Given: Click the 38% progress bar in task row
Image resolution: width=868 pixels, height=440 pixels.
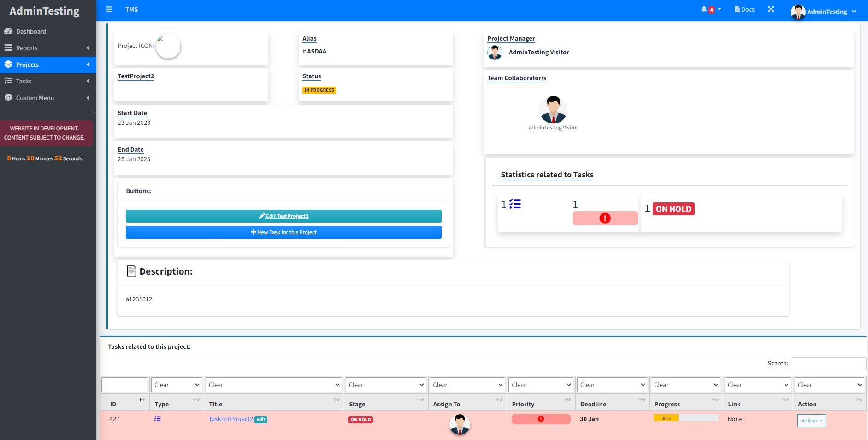Looking at the screenshot, I should (x=685, y=418).
